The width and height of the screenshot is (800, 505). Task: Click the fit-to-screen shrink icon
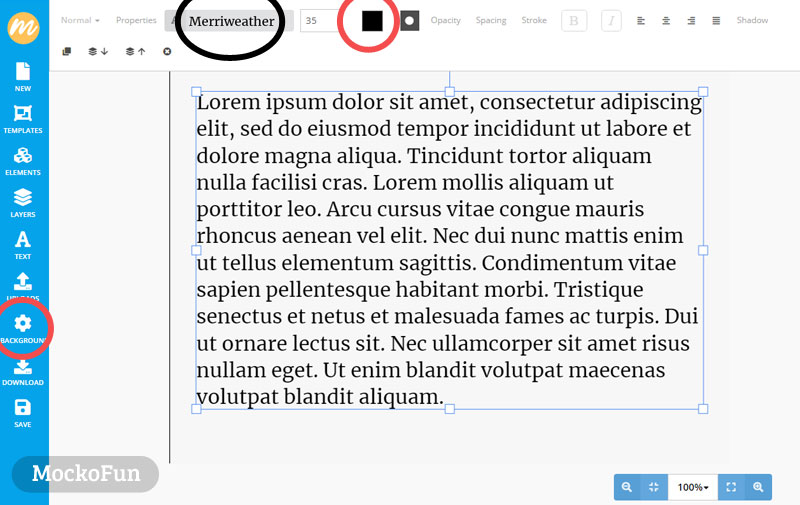(x=654, y=487)
